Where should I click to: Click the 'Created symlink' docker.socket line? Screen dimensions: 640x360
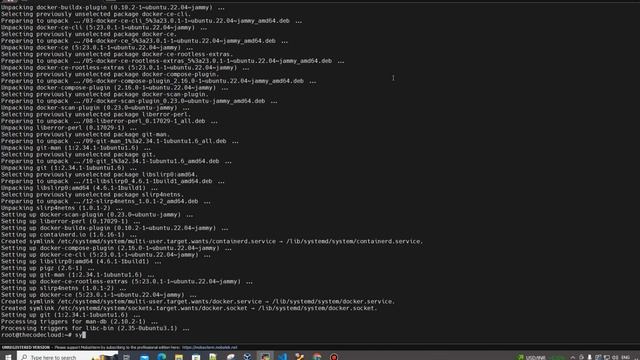coord(189,308)
